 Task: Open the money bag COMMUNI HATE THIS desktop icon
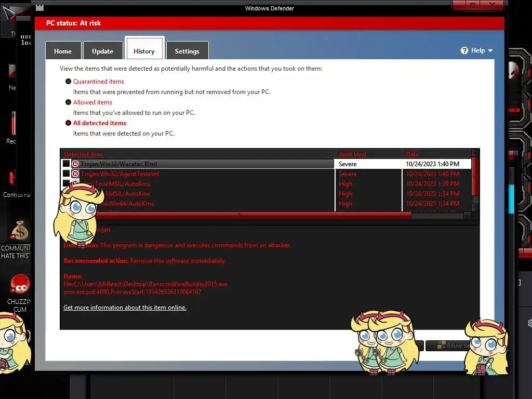pyautogui.click(x=20, y=230)
